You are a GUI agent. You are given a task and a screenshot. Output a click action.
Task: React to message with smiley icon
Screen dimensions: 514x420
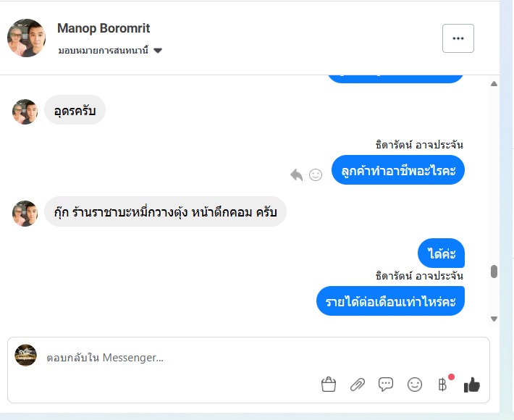(x=316, y=175)
